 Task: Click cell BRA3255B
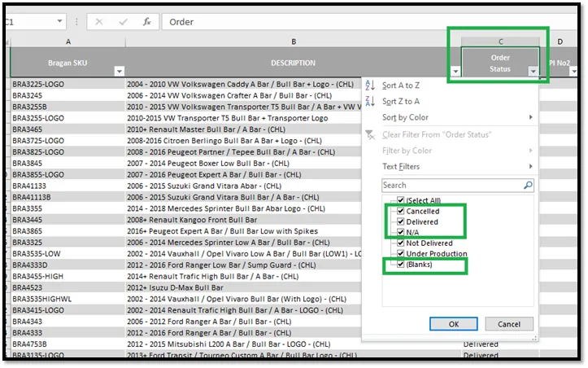68,107
